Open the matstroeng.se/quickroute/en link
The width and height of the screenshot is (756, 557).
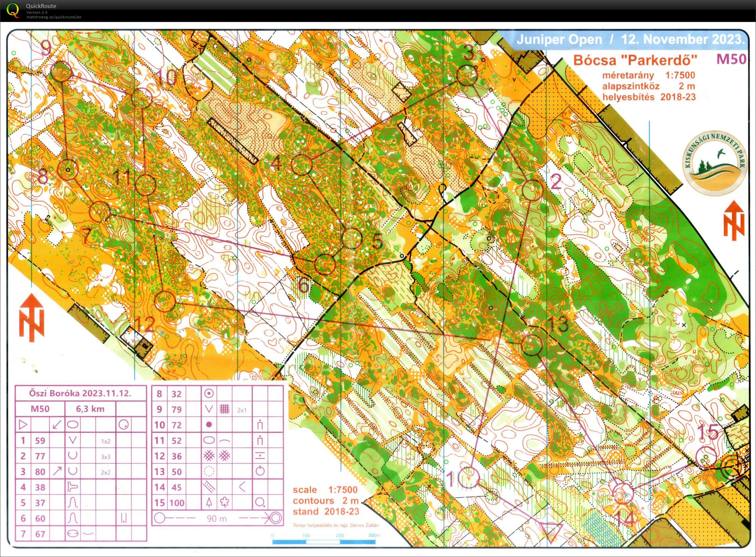[x=54, y=17]
